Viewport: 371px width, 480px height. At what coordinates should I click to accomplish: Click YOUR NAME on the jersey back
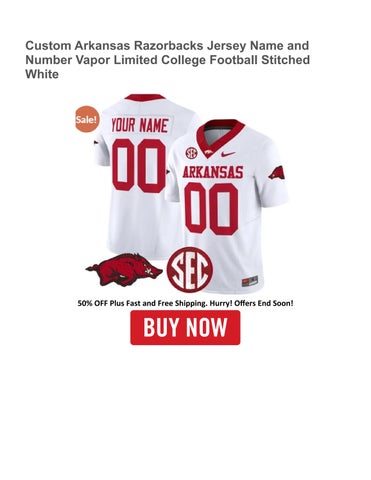tap(139, 125)
